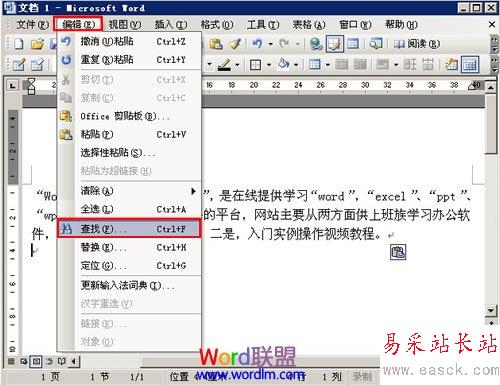Image resolution: width=500 pixels, height=385 pixels.
Task: Click the Undo arrow in the toolbar
Action: click(257, 44)
